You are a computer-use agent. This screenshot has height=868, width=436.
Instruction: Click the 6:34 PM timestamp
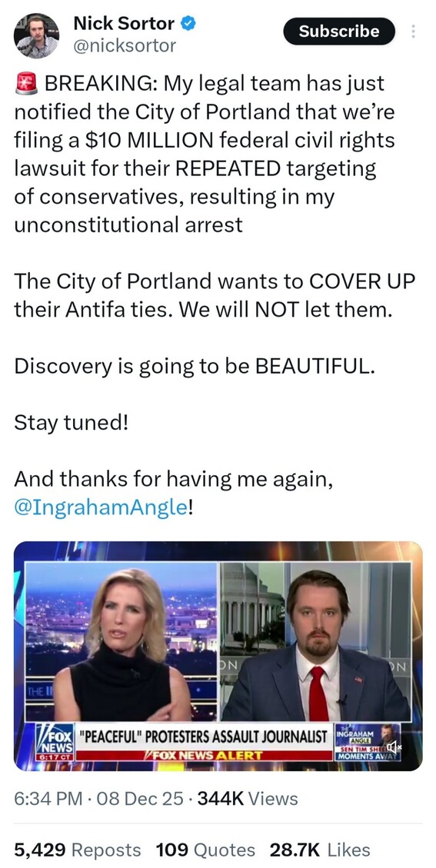coord(48,798)
